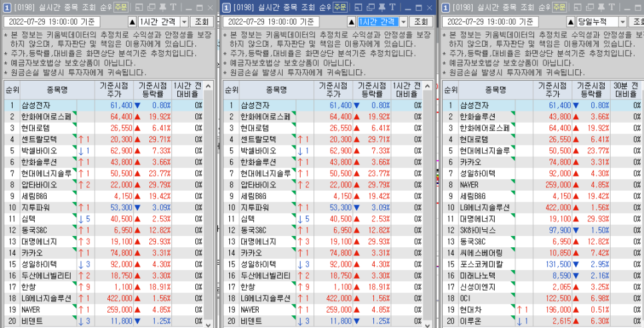Select 삼성전자 row in left window
Screen dimensions: 644x328
tap(104, 105)
